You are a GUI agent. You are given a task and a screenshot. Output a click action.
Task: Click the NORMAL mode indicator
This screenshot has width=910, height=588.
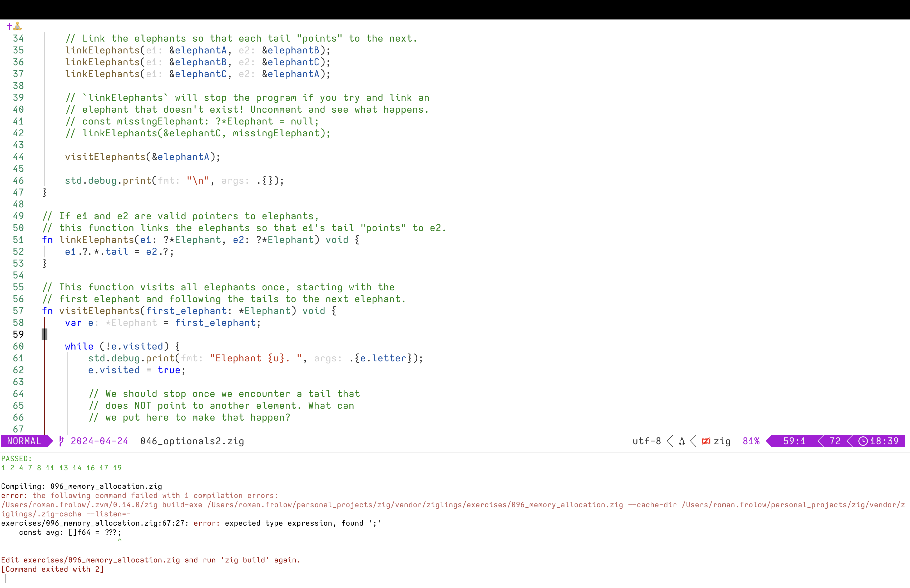click(x=24, y=441)
